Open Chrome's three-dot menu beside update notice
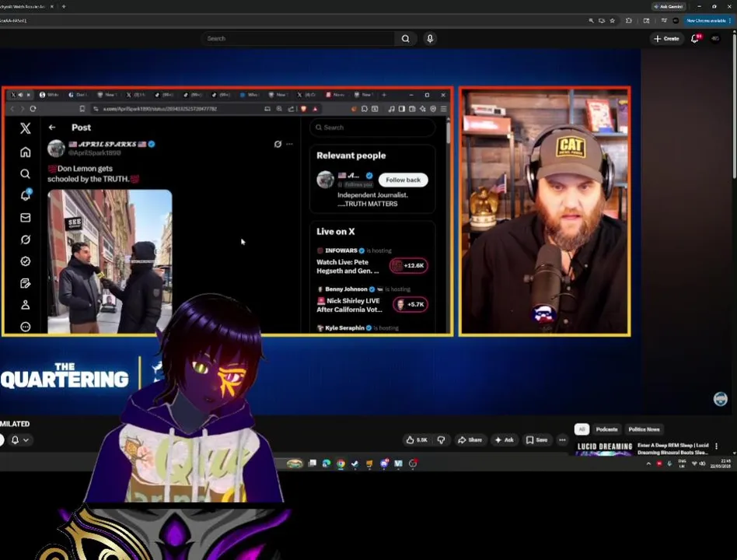Image resolution: width=737 pixels, height=560 pixels. click(x=730, y=21)
